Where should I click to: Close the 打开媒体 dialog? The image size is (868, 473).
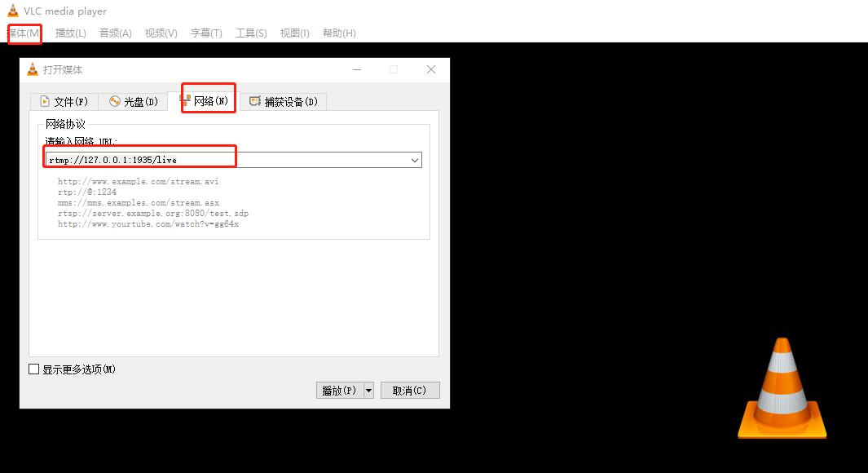pyautogui.click(x=431, y=69)
